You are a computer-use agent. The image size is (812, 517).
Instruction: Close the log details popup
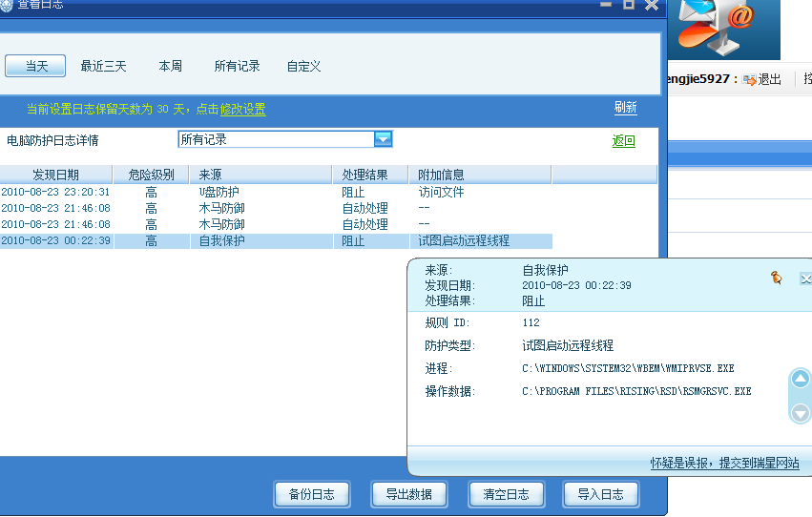coord(805,279)
